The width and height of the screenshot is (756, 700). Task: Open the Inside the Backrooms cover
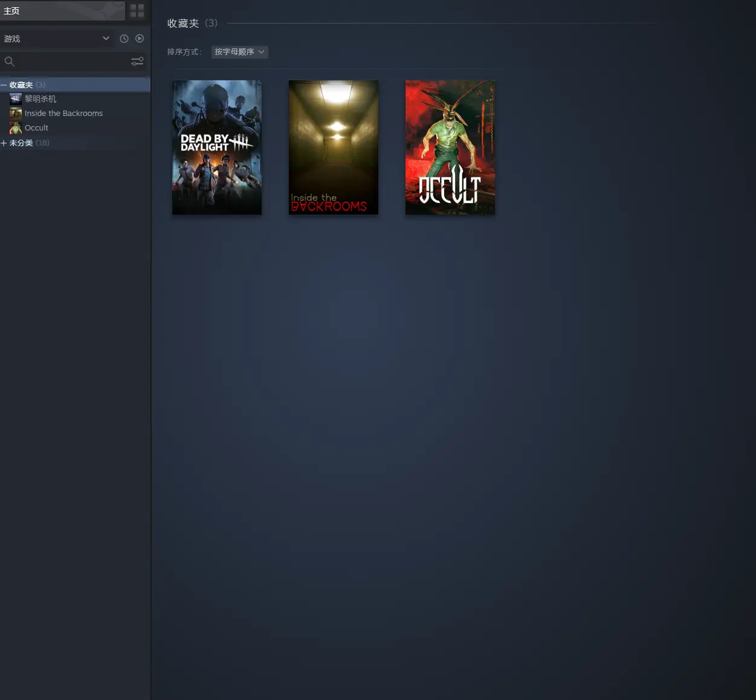coord(334,147)
